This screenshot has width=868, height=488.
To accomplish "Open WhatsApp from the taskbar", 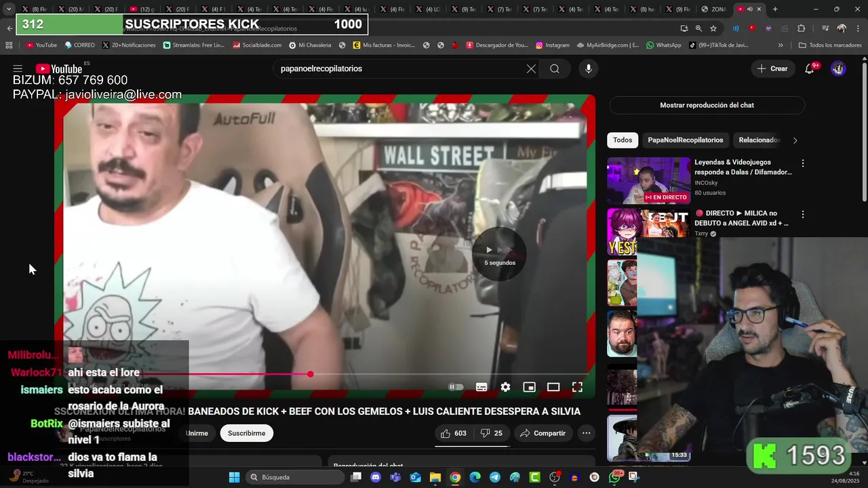I will [x=615, y=477].
